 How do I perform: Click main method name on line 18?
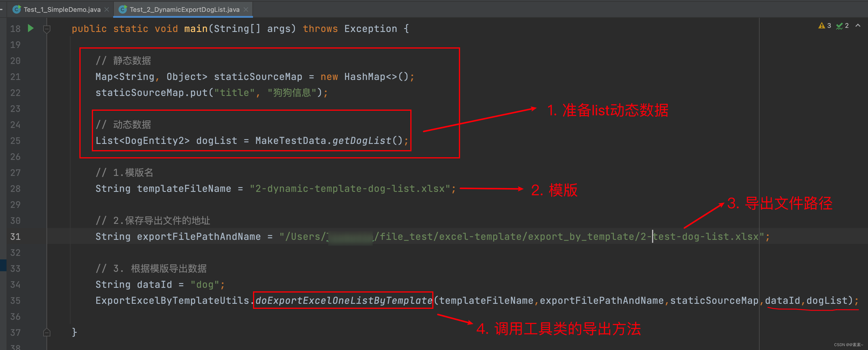pos(196,29)
